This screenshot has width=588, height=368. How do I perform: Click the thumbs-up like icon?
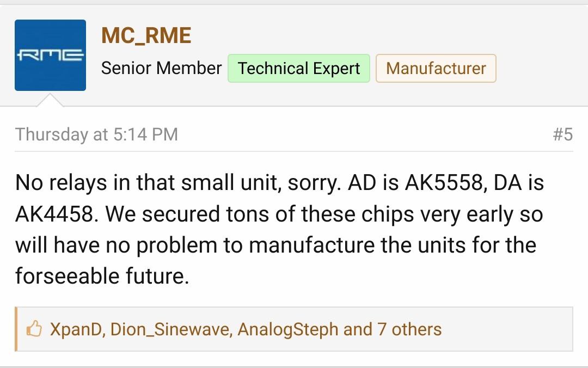tap(34, 329)
